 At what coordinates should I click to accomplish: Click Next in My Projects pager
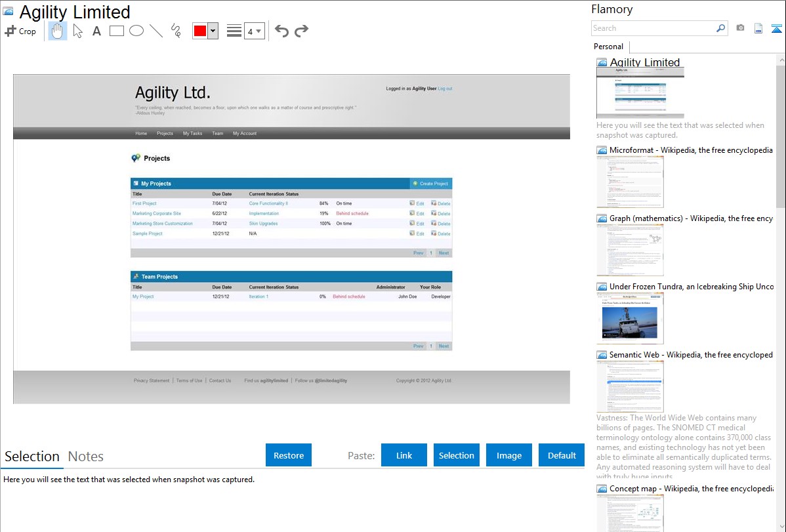[x=444, y=253]
